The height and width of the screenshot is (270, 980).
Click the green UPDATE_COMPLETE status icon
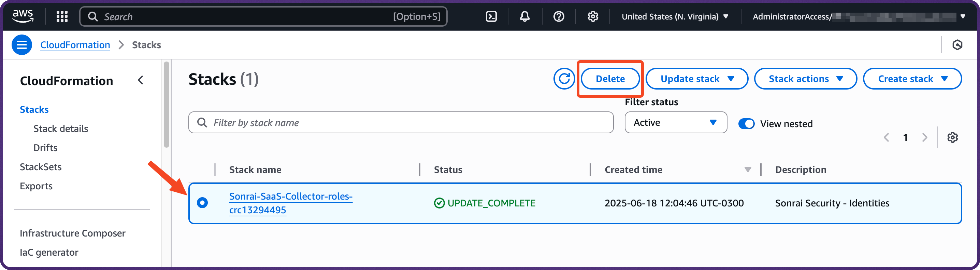(439, 203)
